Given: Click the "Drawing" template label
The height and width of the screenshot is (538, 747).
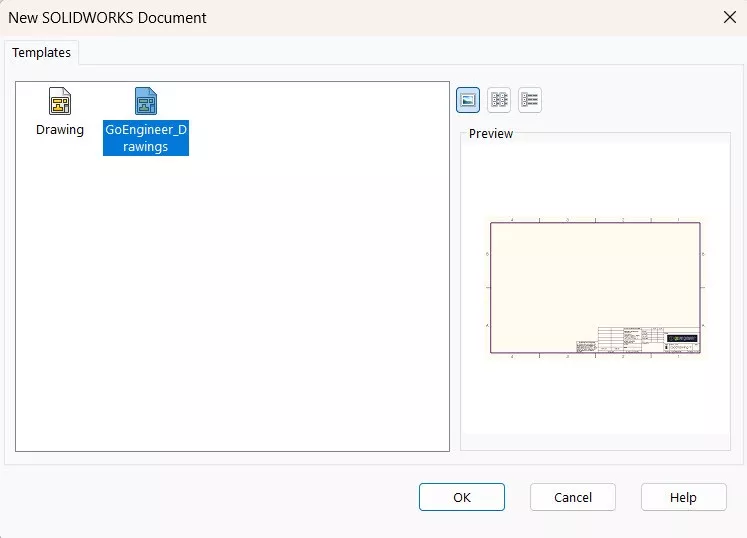Looking at the screenshot, I should pos(60,130).
